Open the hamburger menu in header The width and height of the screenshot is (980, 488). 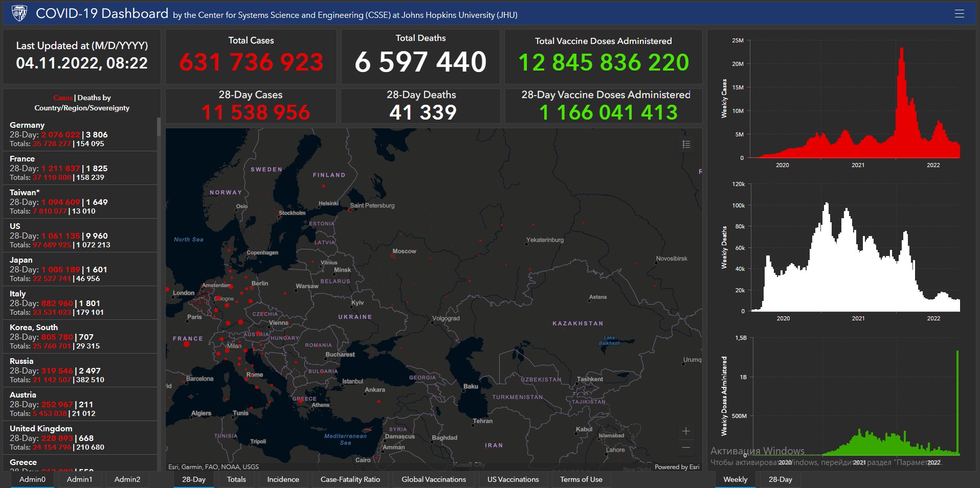point(959,14)
